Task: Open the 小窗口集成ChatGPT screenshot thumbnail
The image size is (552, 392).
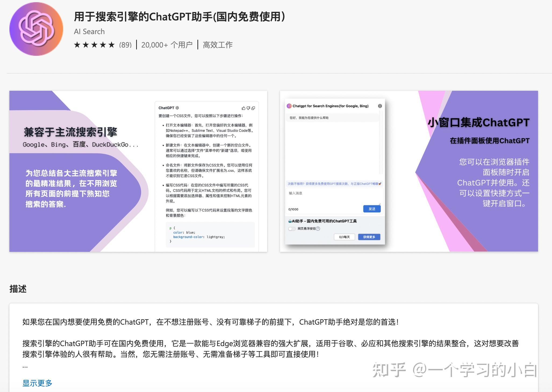Action: 409,171
